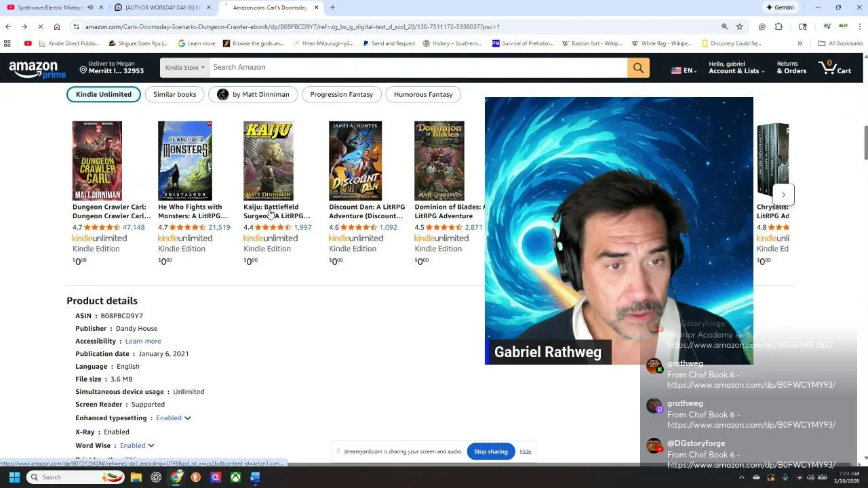Open ChatGPT app on the taskbar

point(156,477)
